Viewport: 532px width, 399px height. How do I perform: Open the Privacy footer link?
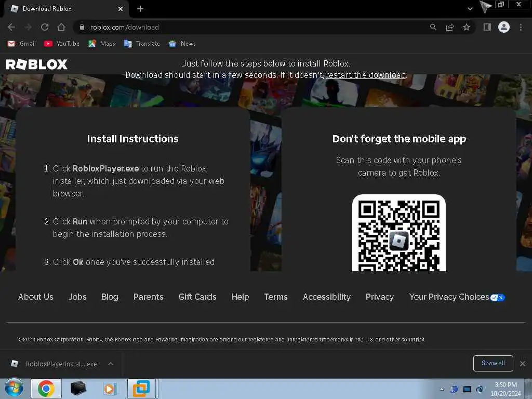click(x=380, y=297)
